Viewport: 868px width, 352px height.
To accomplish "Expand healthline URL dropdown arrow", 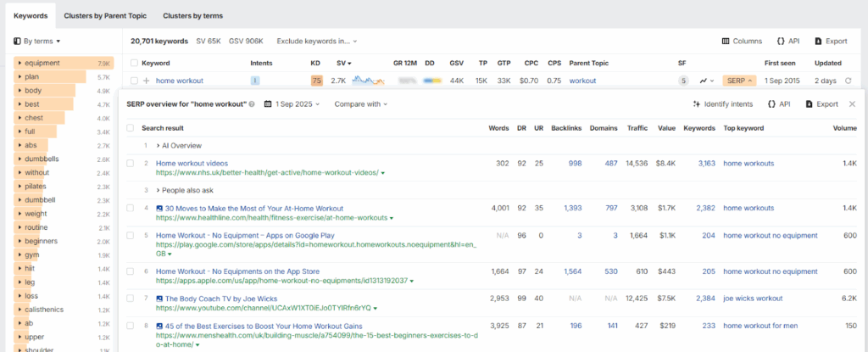I will click(x=392, y=218).
